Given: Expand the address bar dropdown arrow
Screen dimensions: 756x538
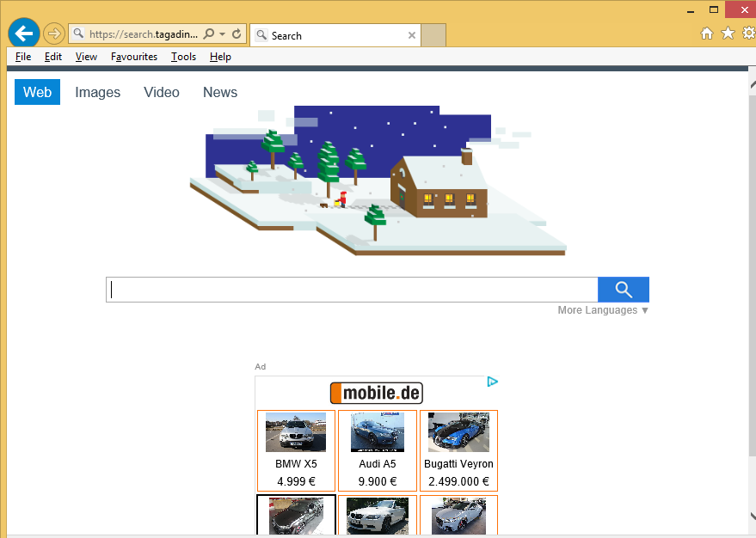Looking at the screenshot, I should coord(223,34).
